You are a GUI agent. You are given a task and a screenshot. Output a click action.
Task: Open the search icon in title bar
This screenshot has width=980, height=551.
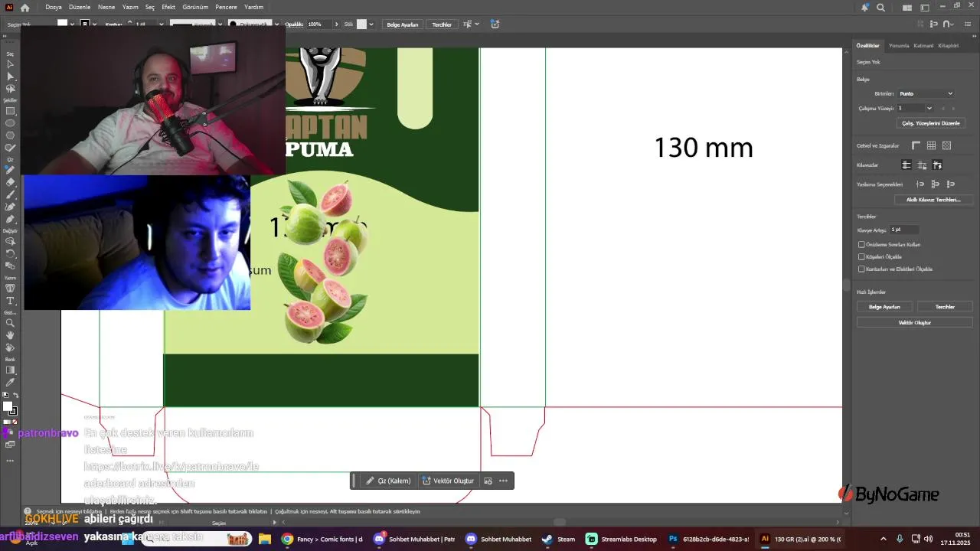pyautogui.click(x=880, y=8)
